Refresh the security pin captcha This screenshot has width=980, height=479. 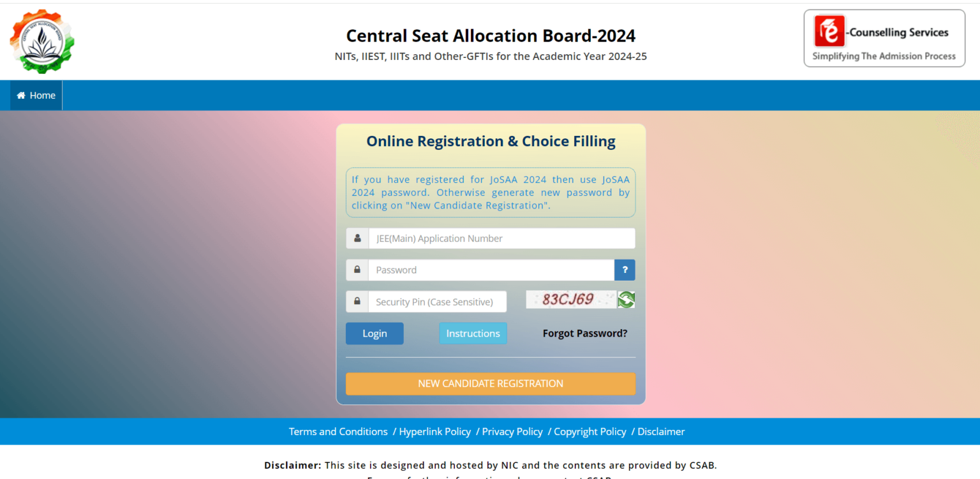626,299
